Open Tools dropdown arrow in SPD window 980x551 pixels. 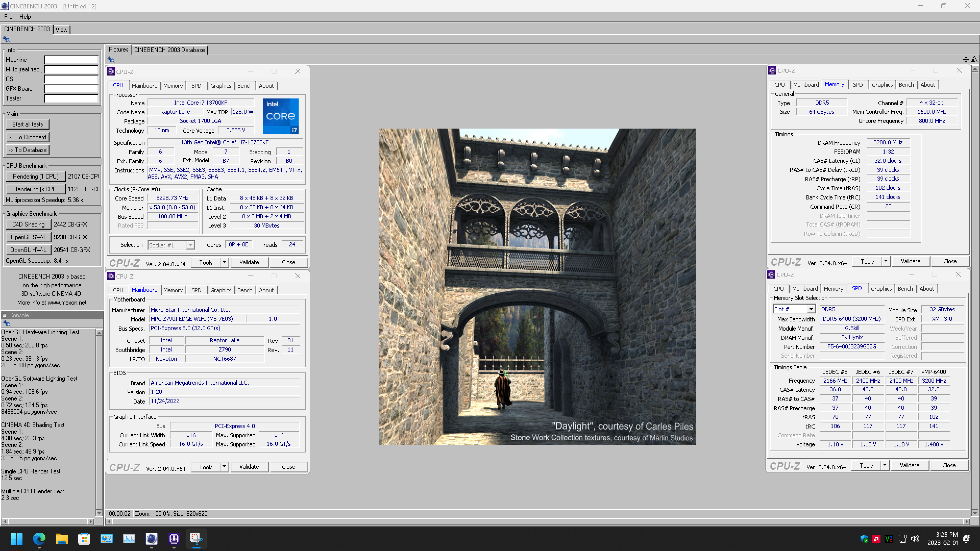tap(885, 465)
